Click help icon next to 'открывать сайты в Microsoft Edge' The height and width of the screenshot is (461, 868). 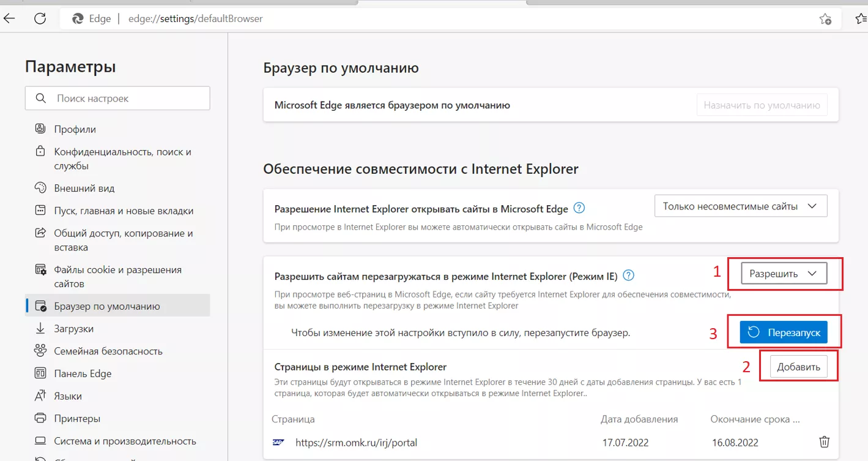pos(579,208)
